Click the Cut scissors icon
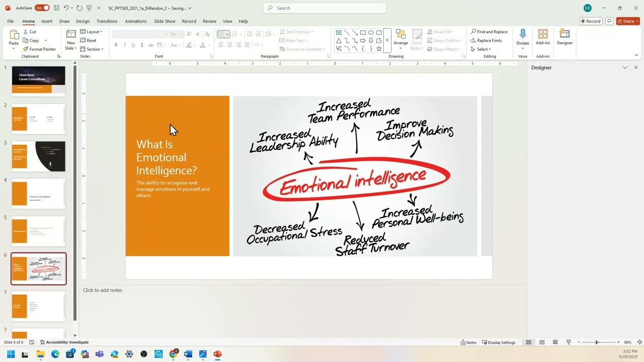This screenshot has width=644, height=362. (x=25, y=32)
